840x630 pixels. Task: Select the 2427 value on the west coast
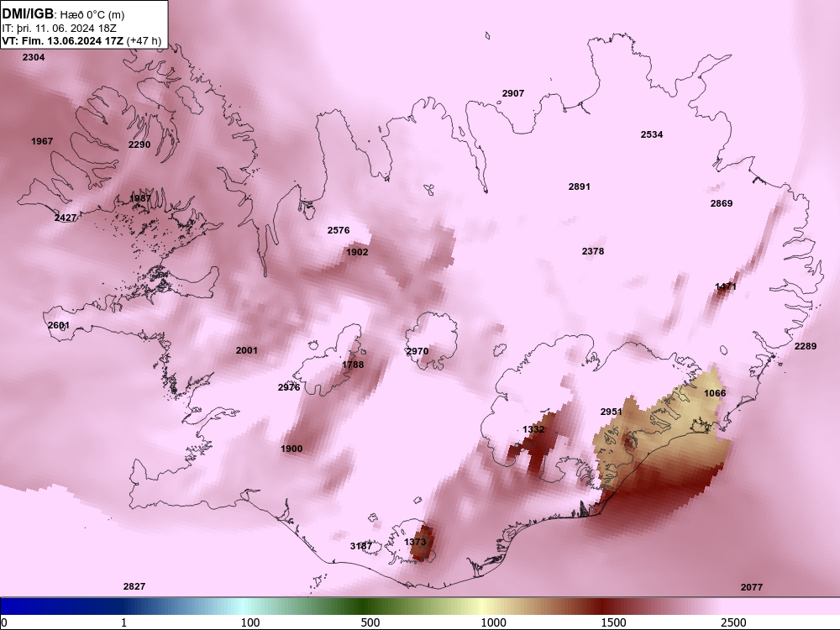point(66,218)
